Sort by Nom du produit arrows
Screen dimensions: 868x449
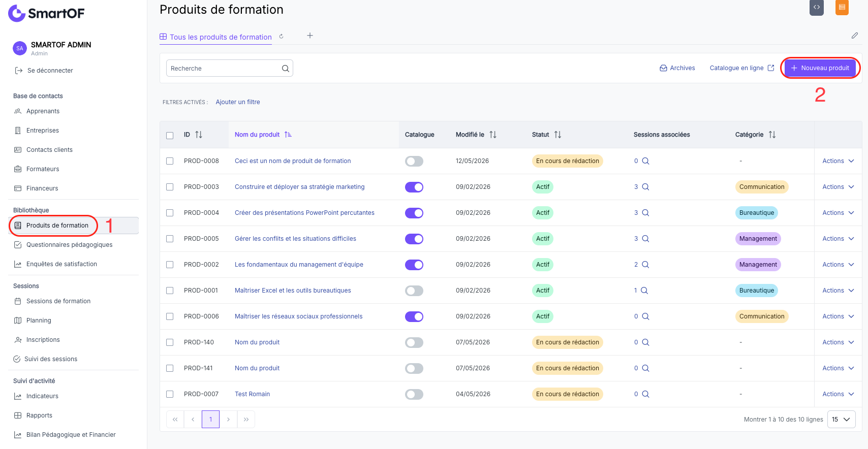[288, 135]
